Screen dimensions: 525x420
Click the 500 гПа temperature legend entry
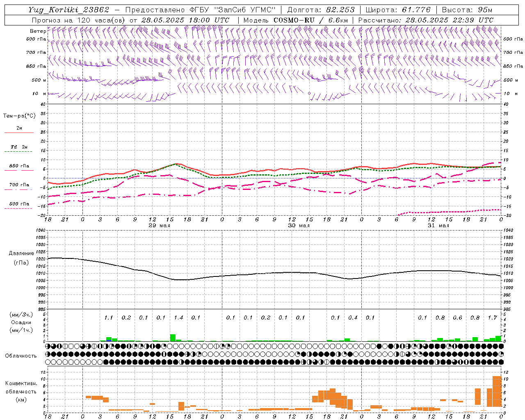click(x=19, y=204)
